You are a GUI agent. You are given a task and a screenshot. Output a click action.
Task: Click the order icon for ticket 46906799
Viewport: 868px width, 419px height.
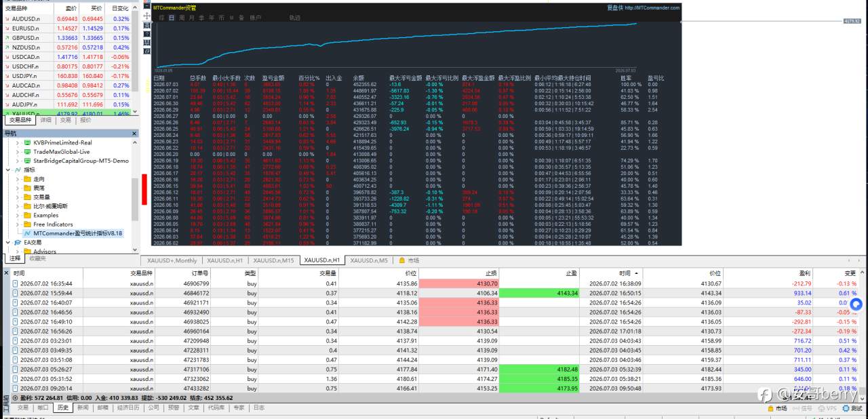pyautogui.click(x=16, y=283)
